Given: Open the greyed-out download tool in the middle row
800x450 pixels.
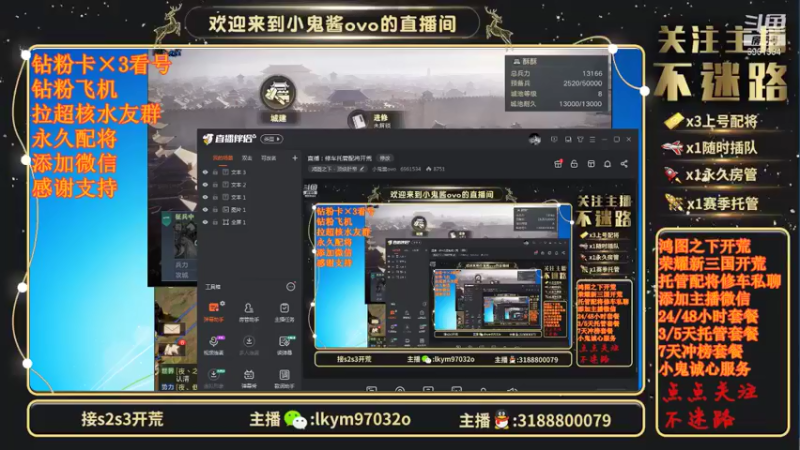Looking at the screenshot, I should [x=248, y=345].
